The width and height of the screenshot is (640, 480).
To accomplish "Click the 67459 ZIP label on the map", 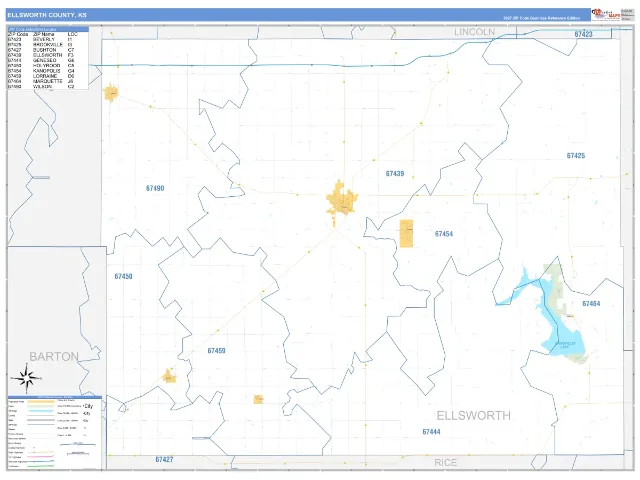I will coord(216,351).
